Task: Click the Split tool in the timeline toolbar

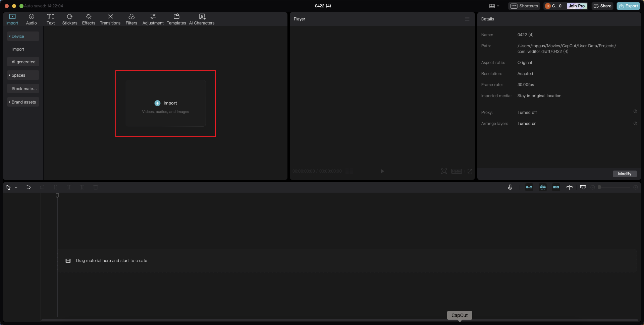Action: pos(55,187)
